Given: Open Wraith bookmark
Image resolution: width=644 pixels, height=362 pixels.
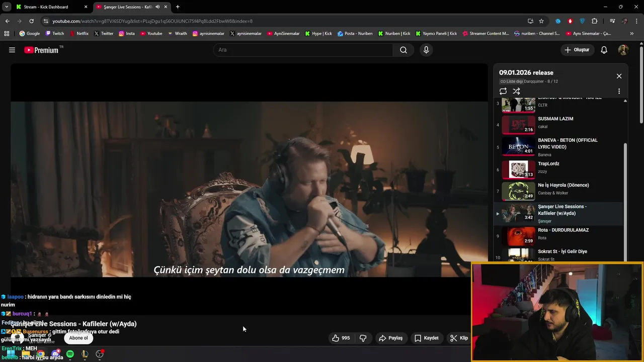Looking at the screenshot, I should pyautogui.click(x=177, y=34).
